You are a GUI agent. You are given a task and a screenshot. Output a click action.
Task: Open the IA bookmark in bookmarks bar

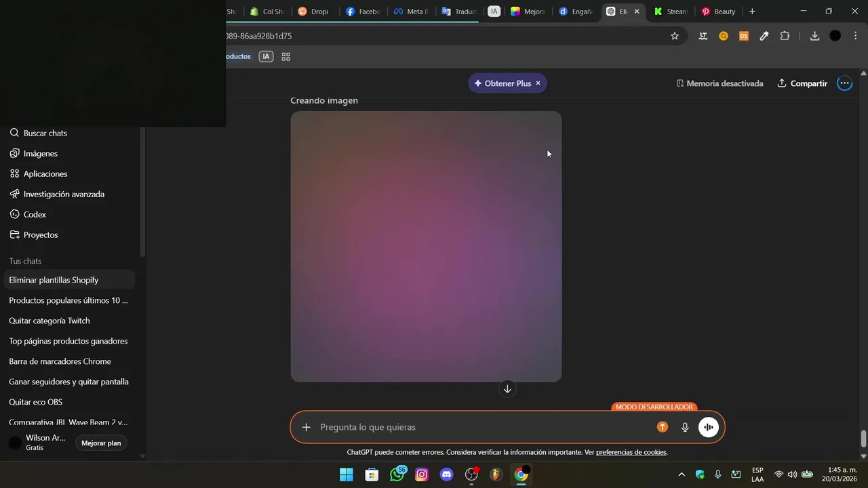click(266, 57)
